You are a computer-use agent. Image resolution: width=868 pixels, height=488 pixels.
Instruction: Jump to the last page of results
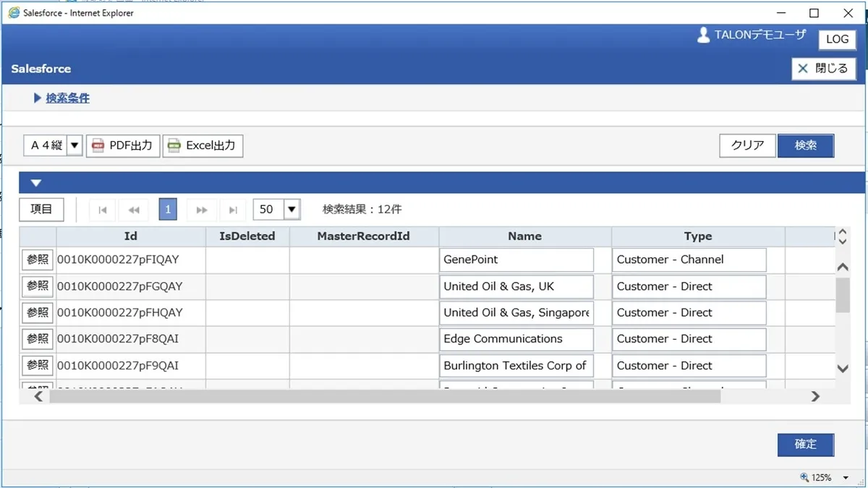click(x=233, y=210)
